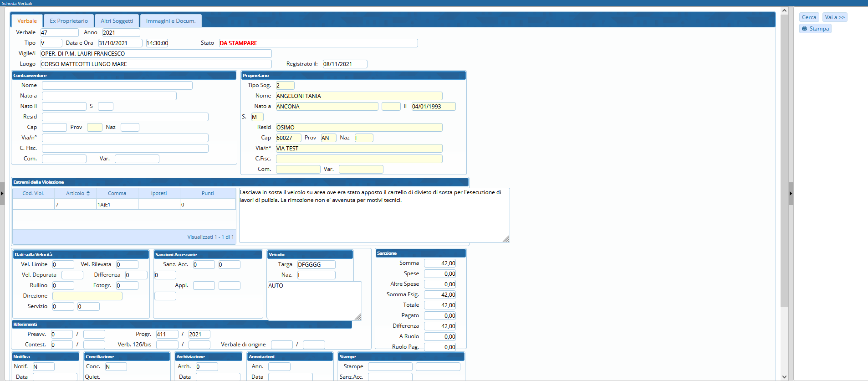Click the Vai a >> button

point(834,17)
